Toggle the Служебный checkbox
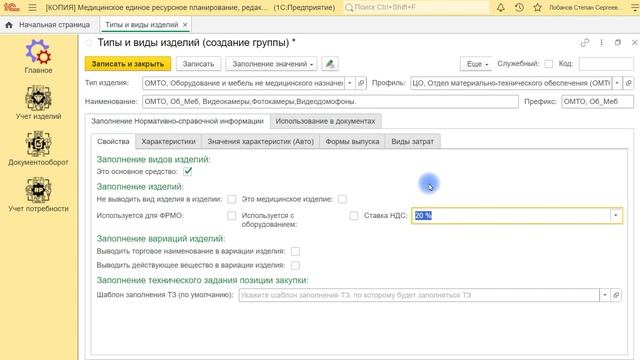This screenshot has height=360, width=640. pos(549,64)
